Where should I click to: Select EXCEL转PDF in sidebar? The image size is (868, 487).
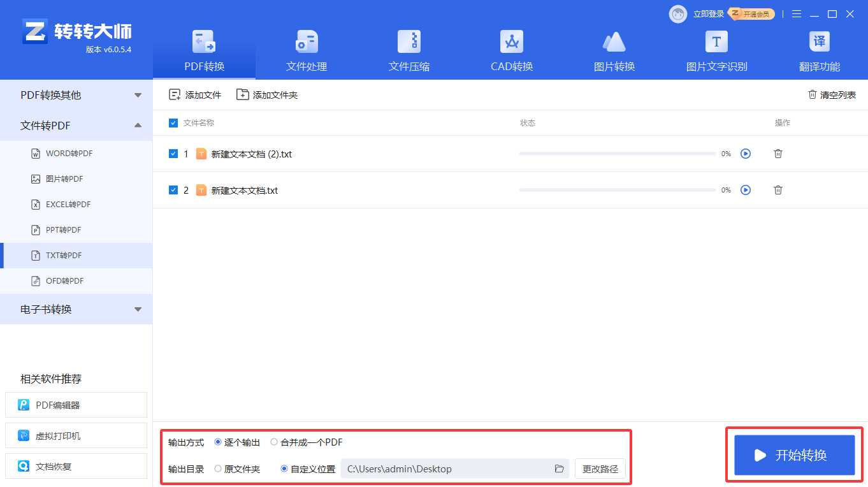pos(76,205)
